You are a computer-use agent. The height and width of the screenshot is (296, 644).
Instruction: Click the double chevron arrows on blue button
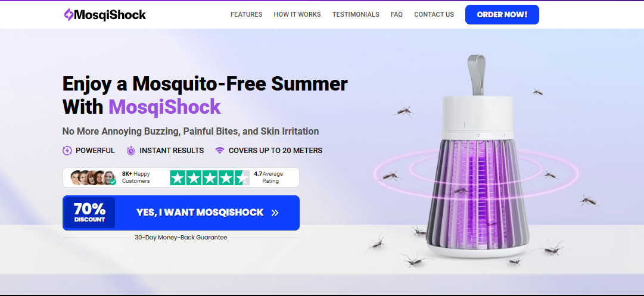click(275, 213)
